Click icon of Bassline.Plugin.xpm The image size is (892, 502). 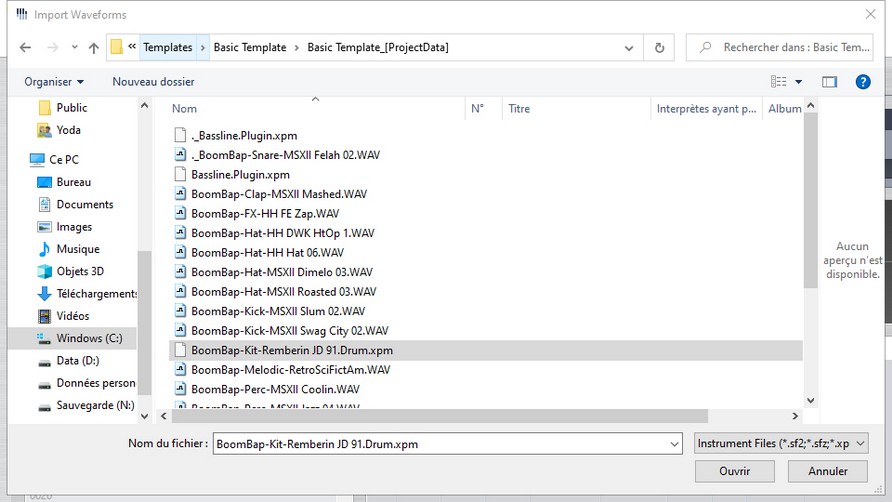(x=180, y=174)
